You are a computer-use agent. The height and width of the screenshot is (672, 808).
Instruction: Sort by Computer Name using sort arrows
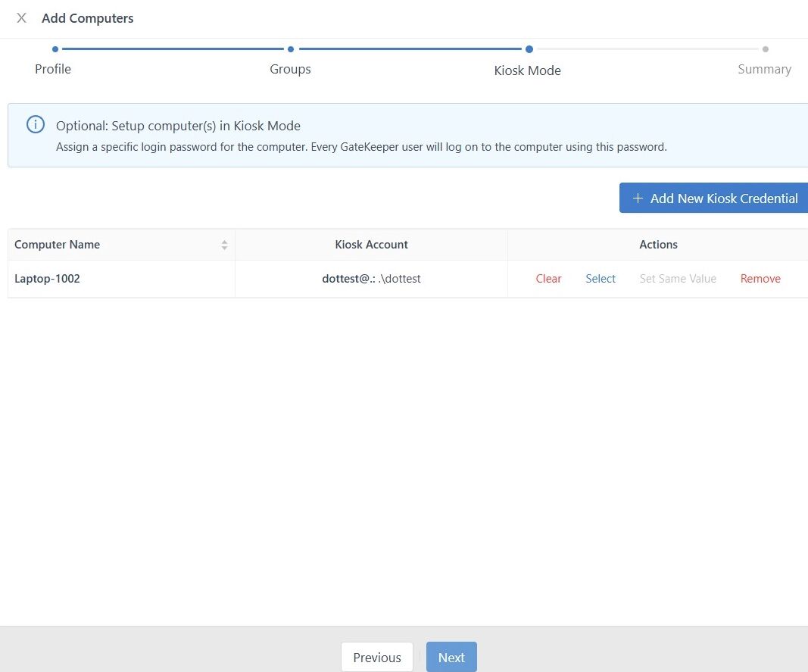coord(224,245)
